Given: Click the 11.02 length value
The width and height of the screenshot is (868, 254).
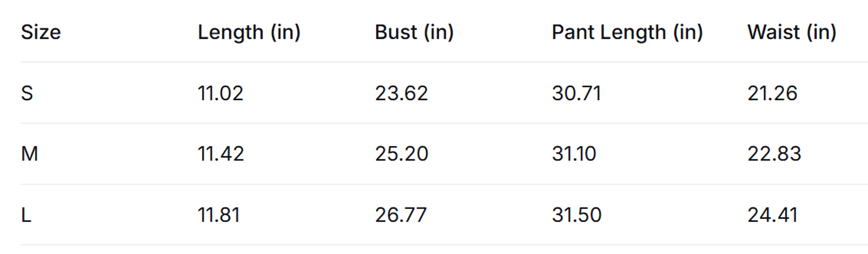Looking at the screenshot, I should [220, 93].
